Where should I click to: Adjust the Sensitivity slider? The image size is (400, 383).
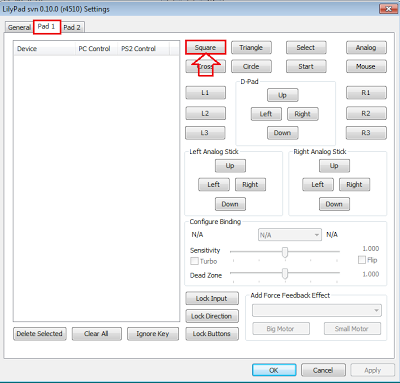[x=285, y=252]
